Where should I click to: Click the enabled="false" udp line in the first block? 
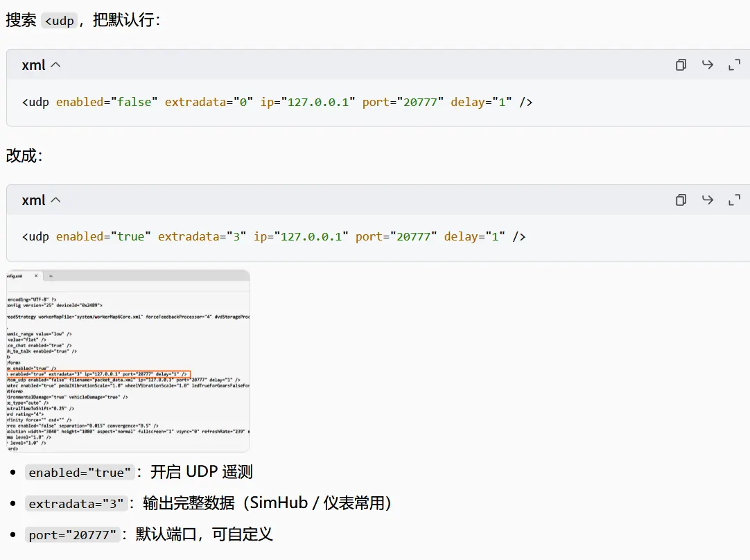(277, 102)
